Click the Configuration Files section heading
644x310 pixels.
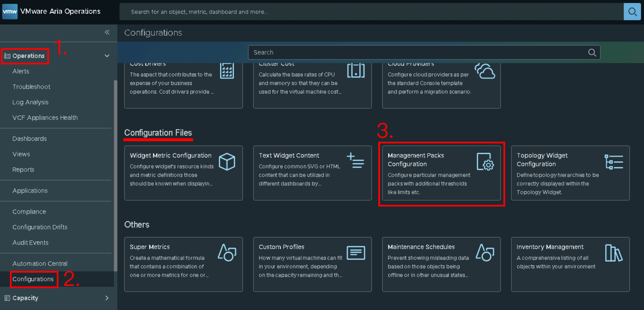coord(158,132)
